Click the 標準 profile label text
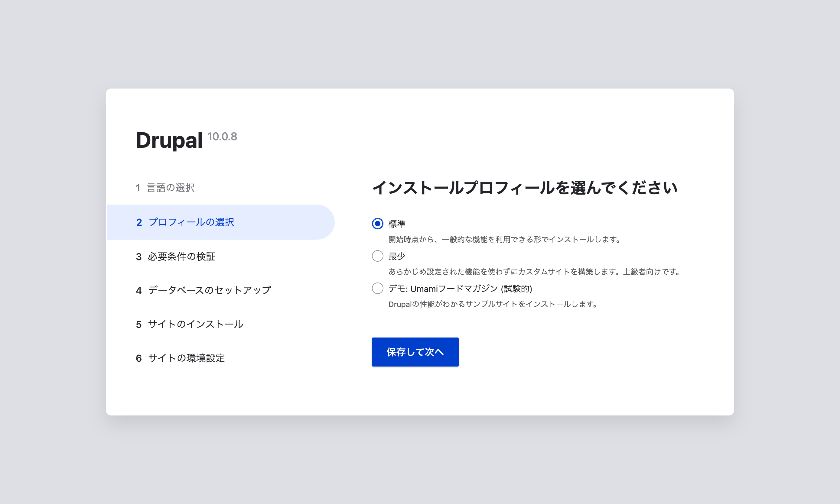This screenshot has height=504, width=840. coord(397,224)
